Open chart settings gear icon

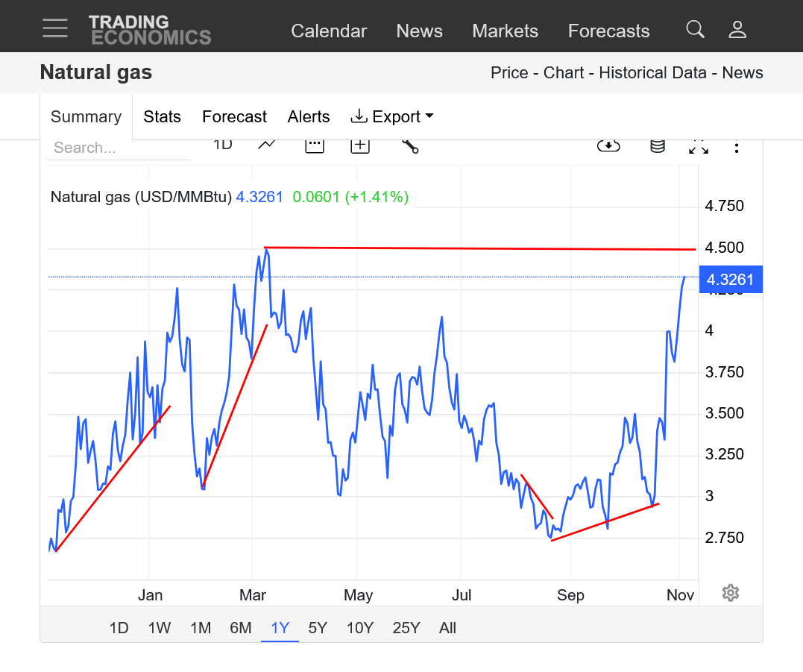731,593
